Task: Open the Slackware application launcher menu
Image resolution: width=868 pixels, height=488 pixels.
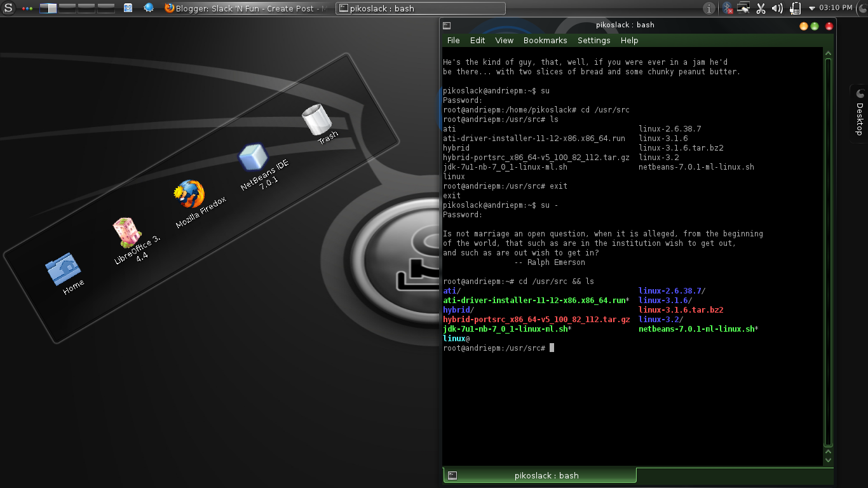Action: coord(7,8)
